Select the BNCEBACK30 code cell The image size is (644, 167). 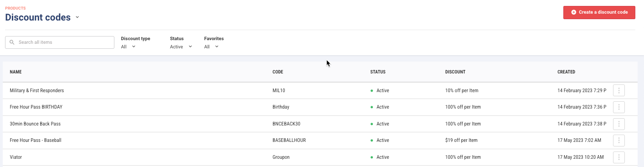click(x=286, y=124)
